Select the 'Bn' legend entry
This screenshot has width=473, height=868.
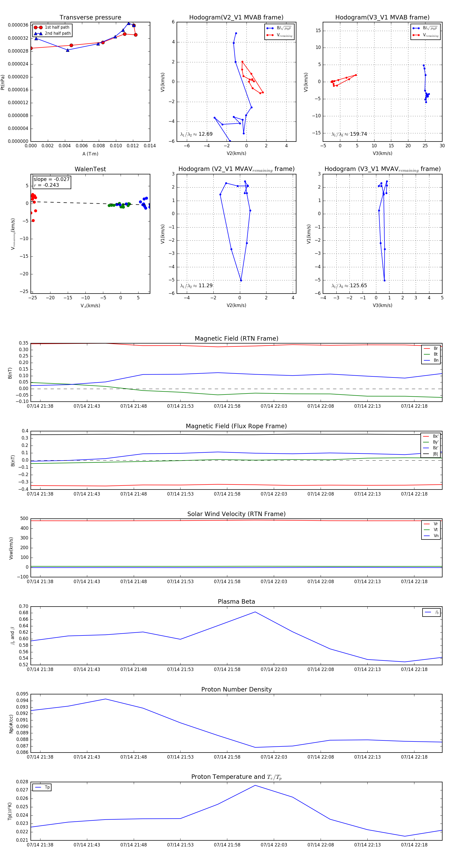point(431,360)
